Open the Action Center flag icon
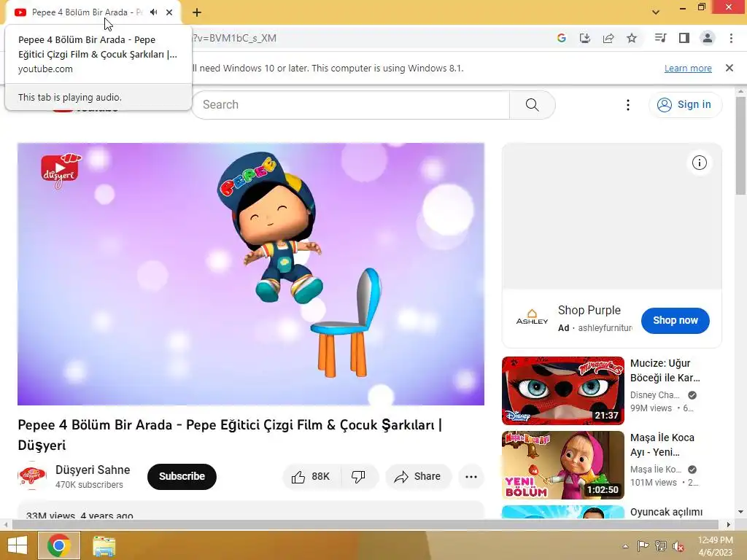747x560 pixels. [643, 545]
